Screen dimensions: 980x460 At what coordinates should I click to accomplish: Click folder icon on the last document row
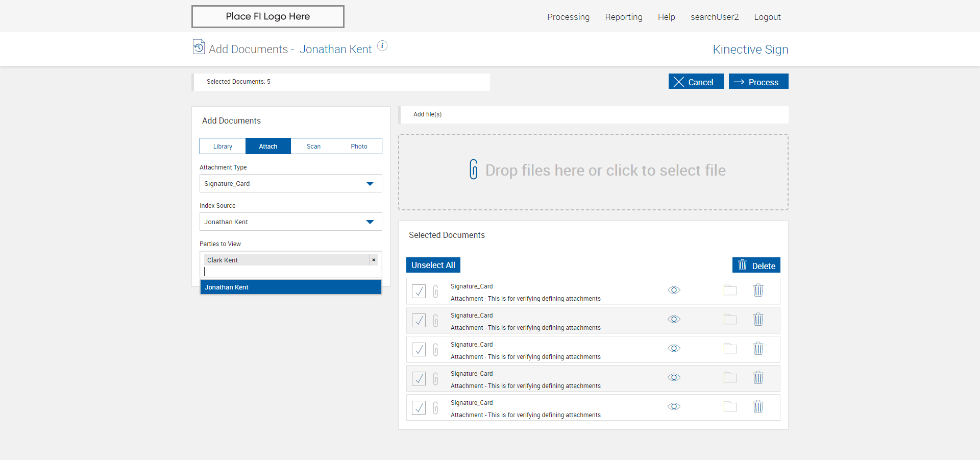[x=730, y=407]
